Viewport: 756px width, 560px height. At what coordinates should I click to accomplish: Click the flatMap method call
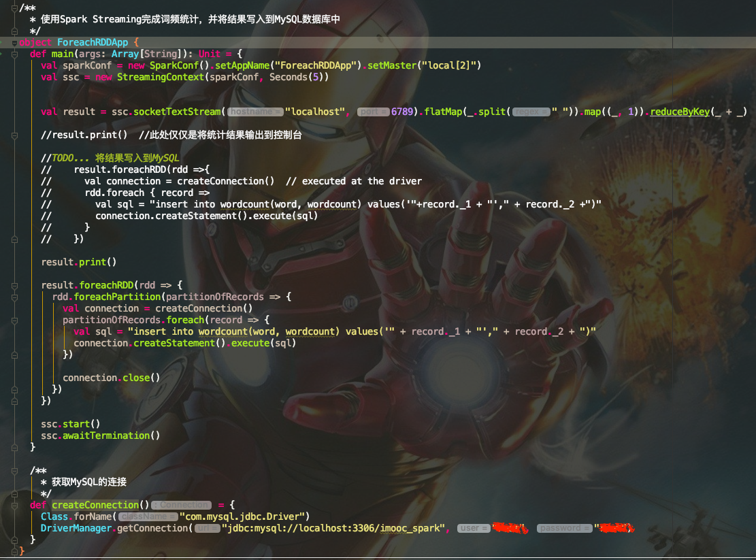(444, 112)
